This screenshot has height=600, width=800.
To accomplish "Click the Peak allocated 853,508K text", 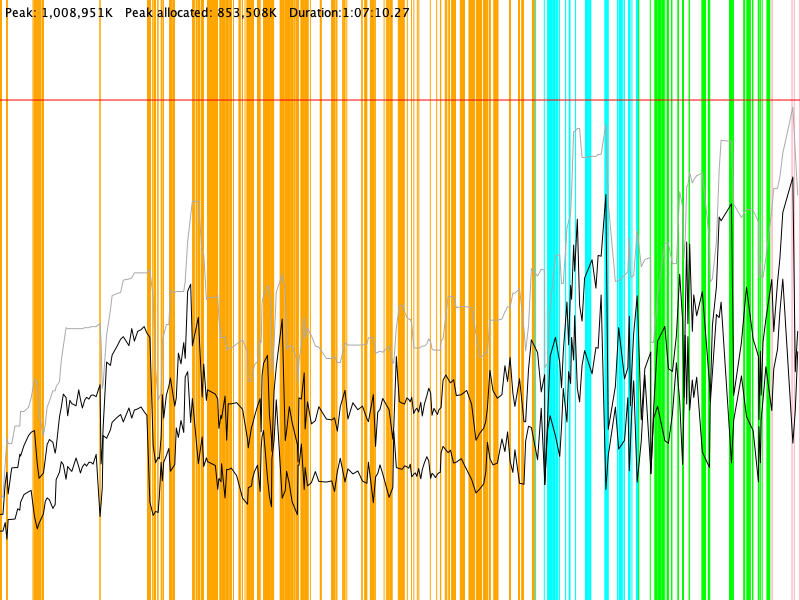I will [x=200, y=13].
